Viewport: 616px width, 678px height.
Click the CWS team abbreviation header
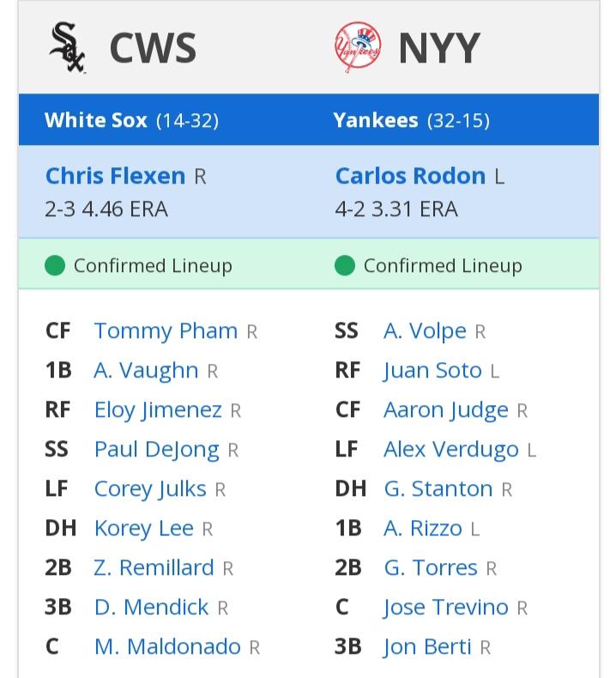tap(153, 47)
